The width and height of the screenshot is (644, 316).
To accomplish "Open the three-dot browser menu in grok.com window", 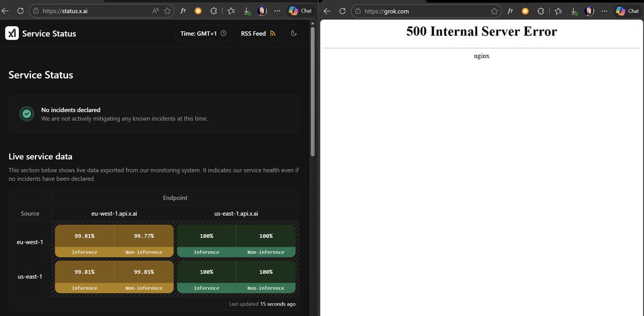I will 604,11.
